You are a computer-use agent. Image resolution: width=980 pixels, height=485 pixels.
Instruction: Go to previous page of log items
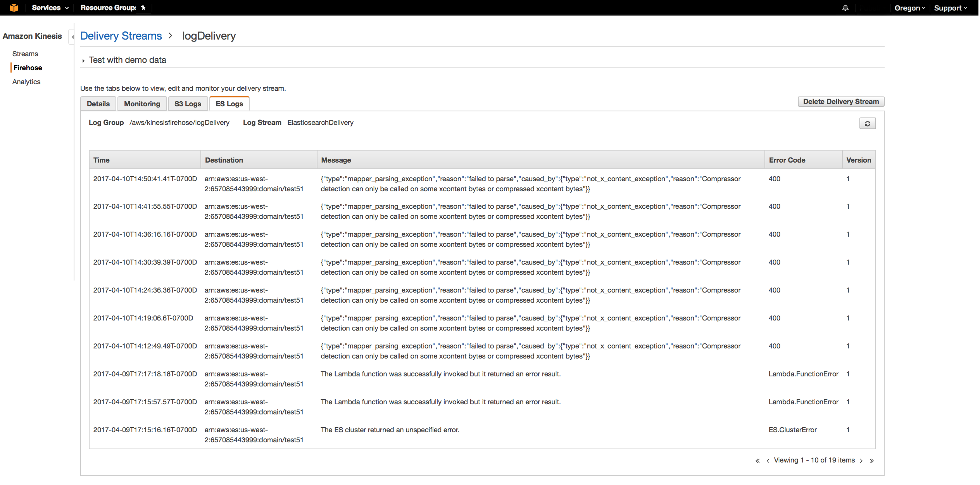[768, 461]
